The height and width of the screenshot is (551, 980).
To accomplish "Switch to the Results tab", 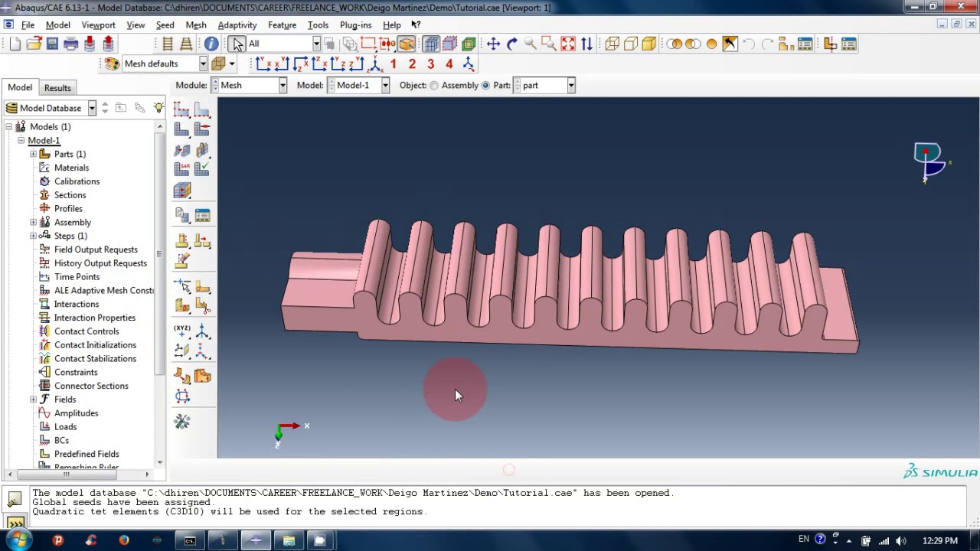I will click(57, 88).
